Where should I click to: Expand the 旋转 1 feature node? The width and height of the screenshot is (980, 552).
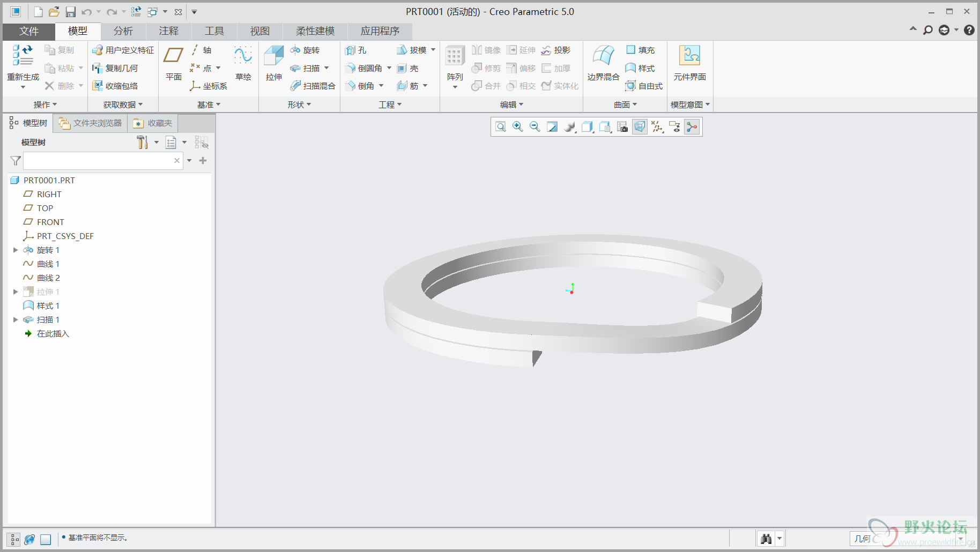point(16,250)
